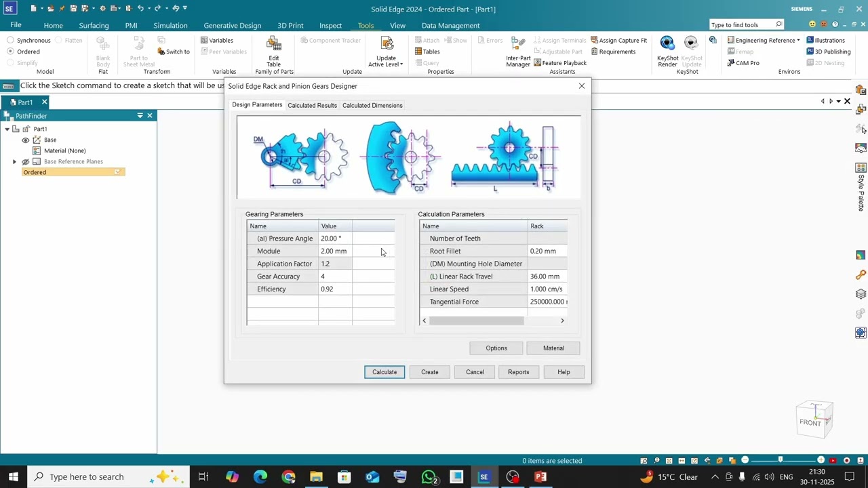
Task: Open the Generative Design ribbon tab
Action: coord(233,25)
